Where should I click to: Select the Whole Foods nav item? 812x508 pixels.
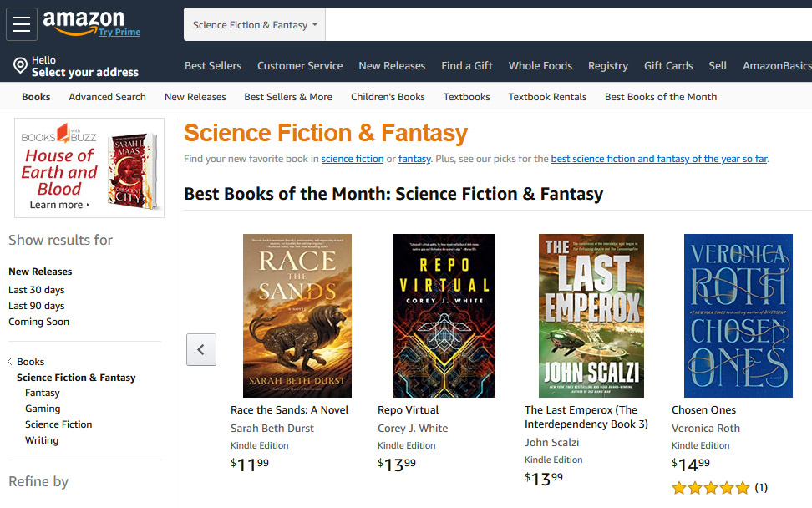[540, 66]
